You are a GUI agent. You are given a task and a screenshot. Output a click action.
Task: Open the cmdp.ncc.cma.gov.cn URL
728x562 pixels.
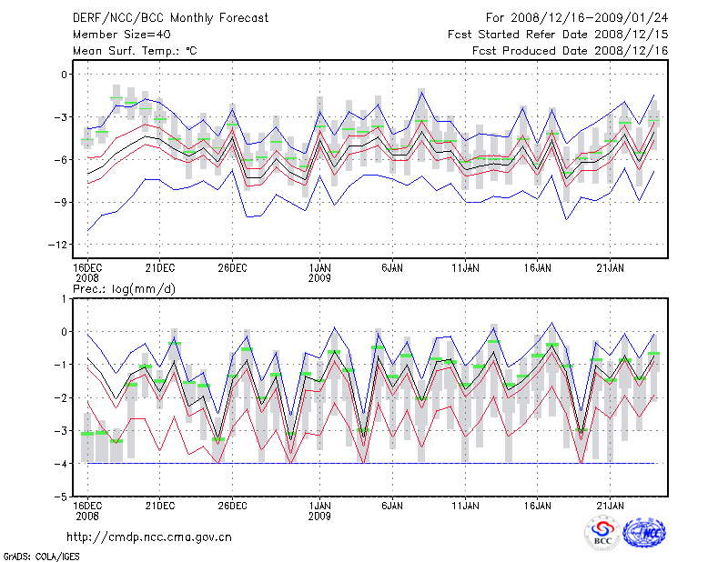149,537
